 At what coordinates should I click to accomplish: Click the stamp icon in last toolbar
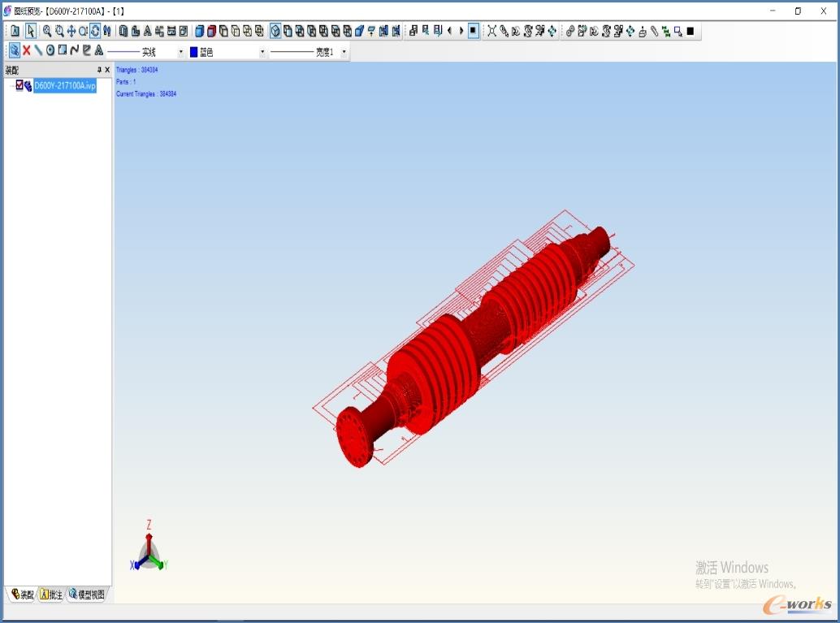(x=642, y=32)
